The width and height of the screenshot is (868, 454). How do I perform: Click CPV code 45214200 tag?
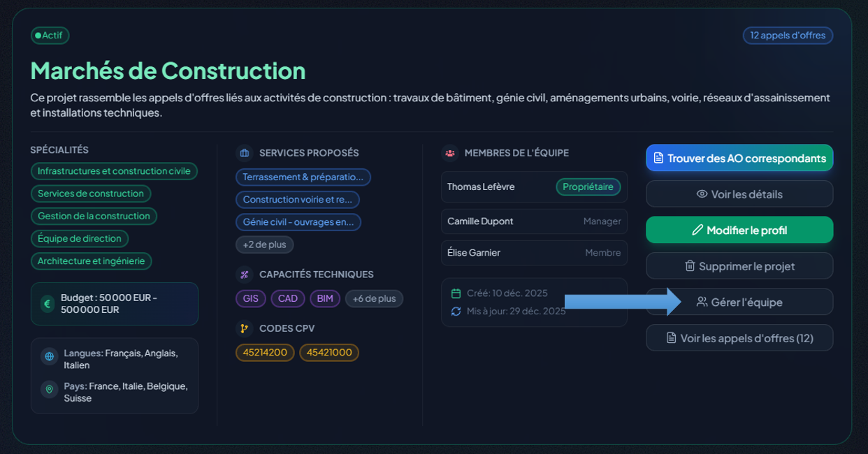coord(265,353)
